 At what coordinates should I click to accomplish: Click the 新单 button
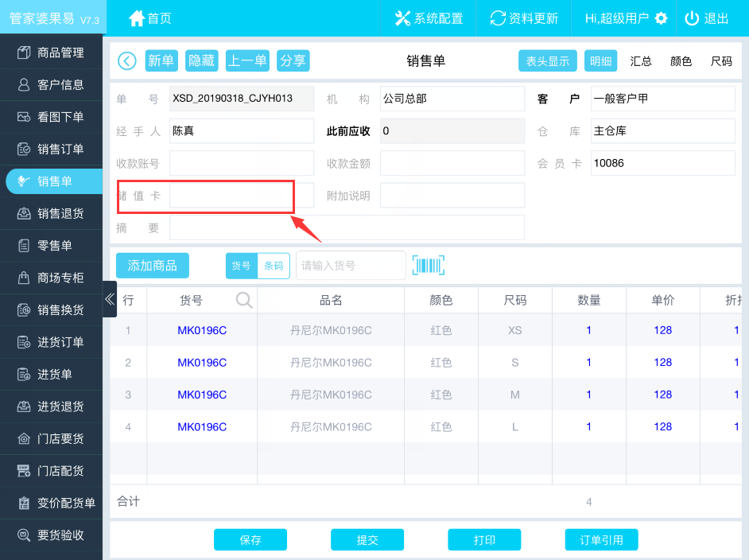[161, 60]
